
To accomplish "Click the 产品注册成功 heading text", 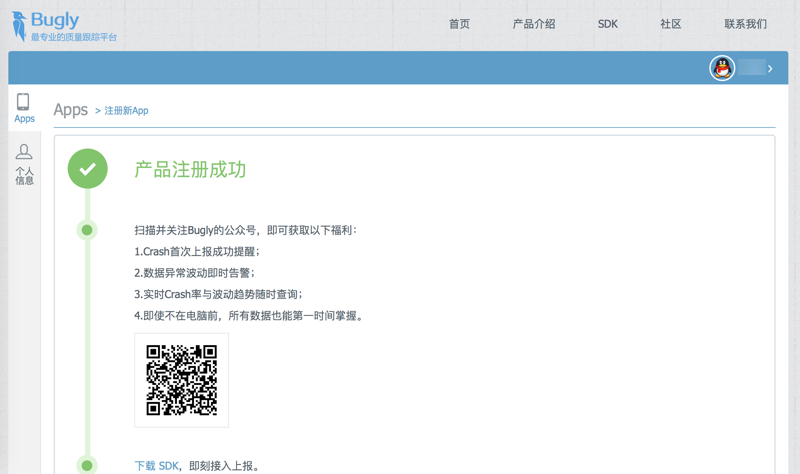I will [190, 169].
